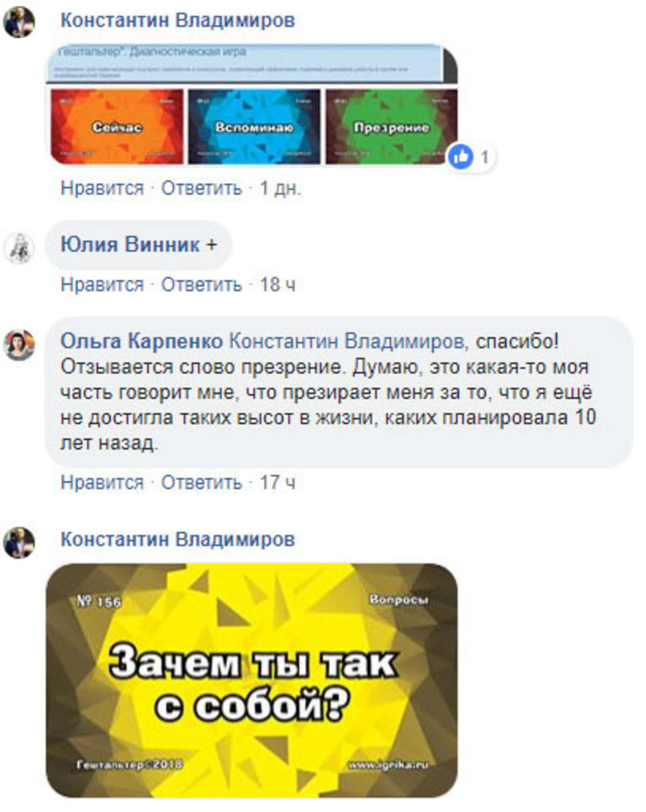This screenshot has width=646, height=812.
Task: Click avatar beside the yellow card comment
Action: tap(19, 542)
